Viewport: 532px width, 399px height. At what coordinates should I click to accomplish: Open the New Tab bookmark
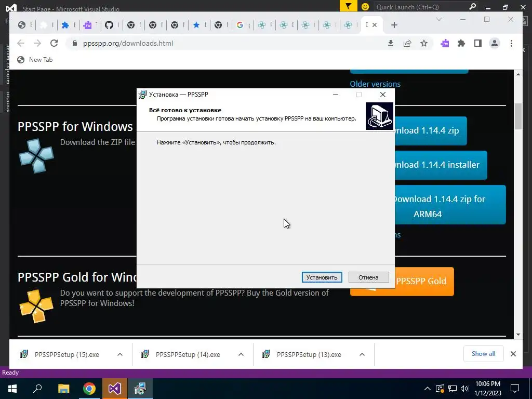35,60
